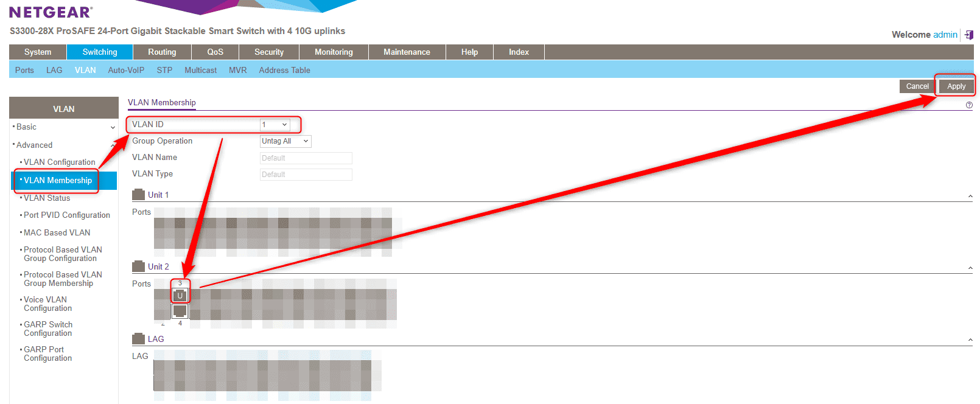Open the System main tab
Screen dimensions: 980x404
pos(38,52)
